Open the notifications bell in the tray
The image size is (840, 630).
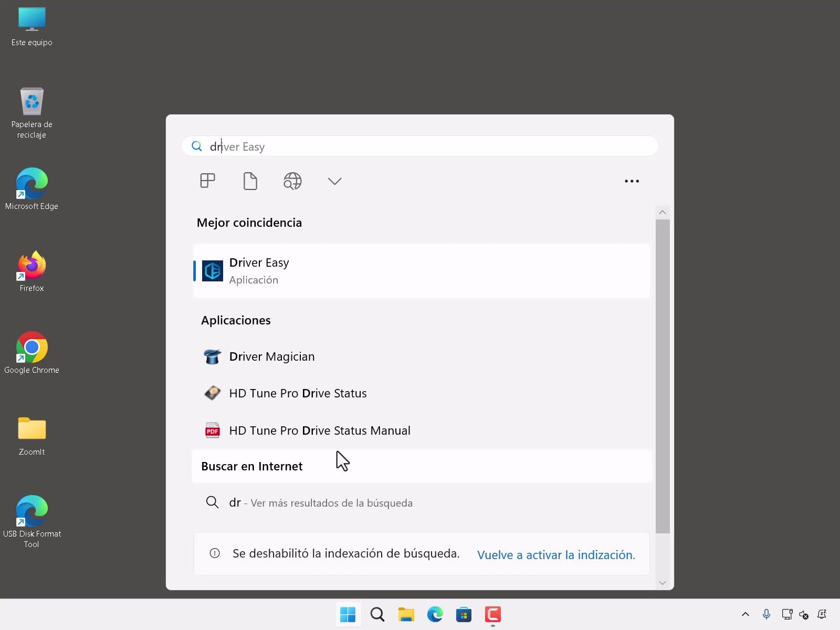pyautogui.click(x=822, y=614)
